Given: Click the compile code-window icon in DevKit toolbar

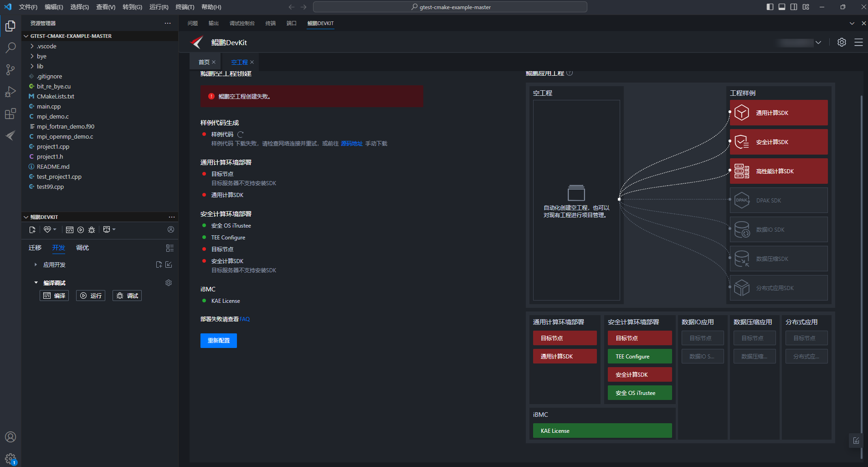Looking at the screenshot, I should coord(70,230).
